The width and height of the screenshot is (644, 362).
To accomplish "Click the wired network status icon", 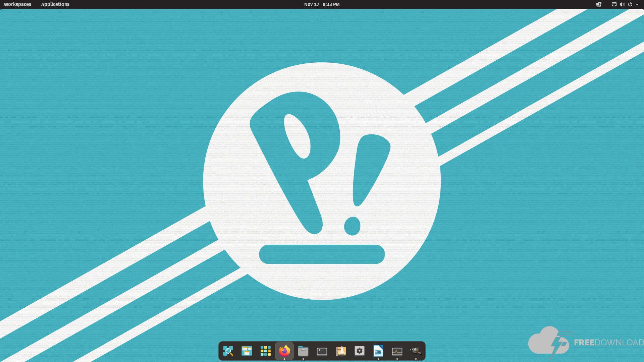I will [x=614, y=4].
